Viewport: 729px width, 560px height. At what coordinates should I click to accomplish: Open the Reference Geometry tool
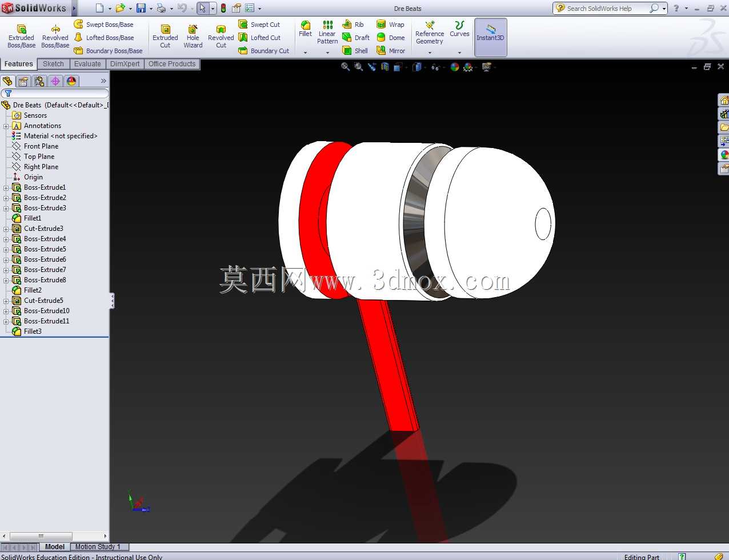tap(430, 33)
